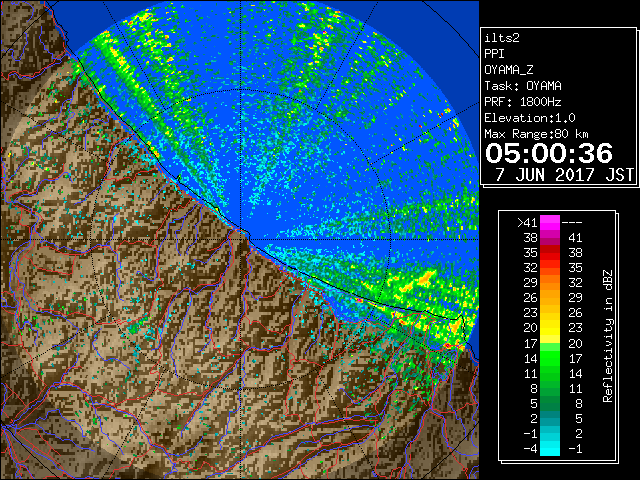Click the 'Reflectivity in dBZ' legend title
640x480 pixels.
[x=608, y=336]
